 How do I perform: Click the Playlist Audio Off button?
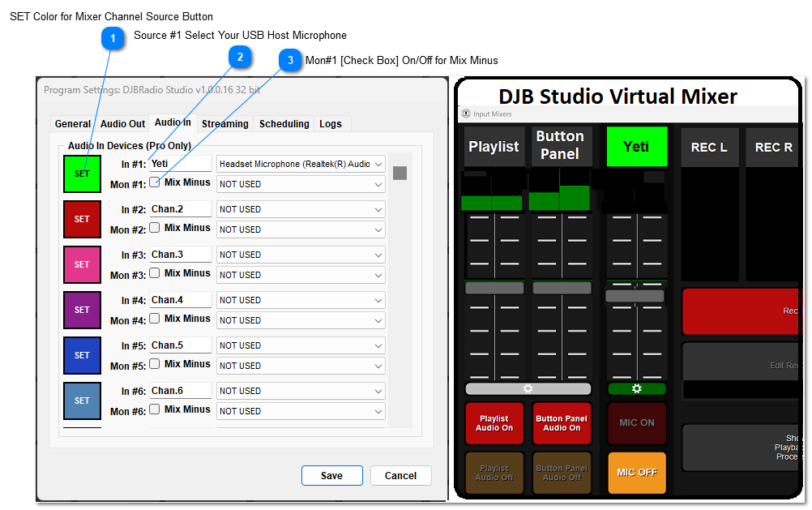point(494,473)
